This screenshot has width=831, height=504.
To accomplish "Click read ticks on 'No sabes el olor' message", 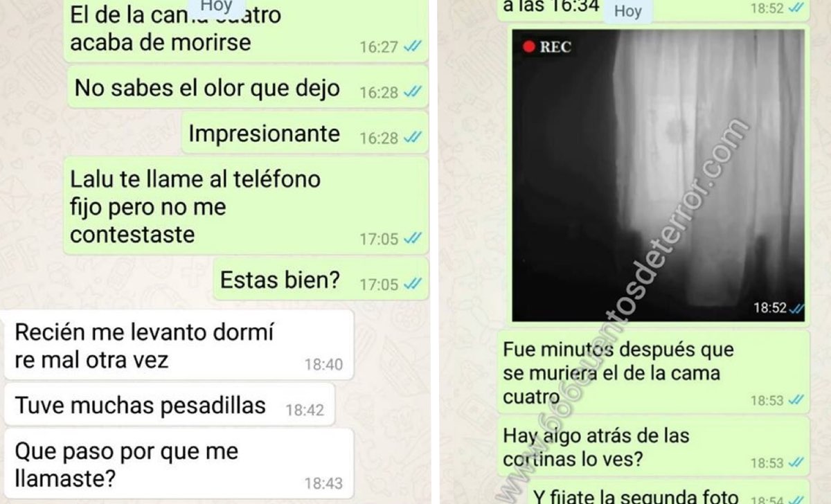I will tap(413, 92).
